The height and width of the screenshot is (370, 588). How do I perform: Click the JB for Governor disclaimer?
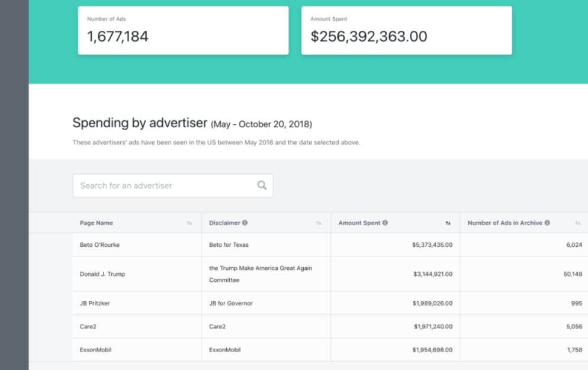click(231, 303)
